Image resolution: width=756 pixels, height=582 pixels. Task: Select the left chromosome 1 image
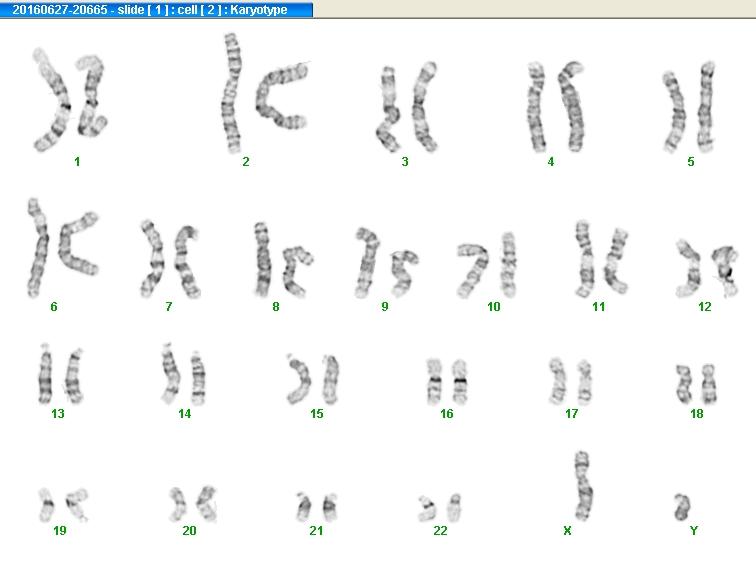click(x=52, y=100)
